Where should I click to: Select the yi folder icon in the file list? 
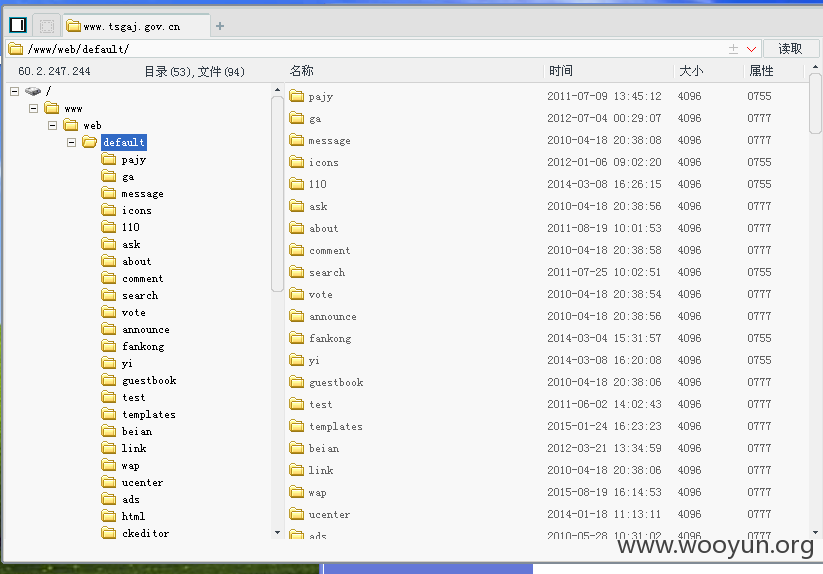[x=297, y=360]
